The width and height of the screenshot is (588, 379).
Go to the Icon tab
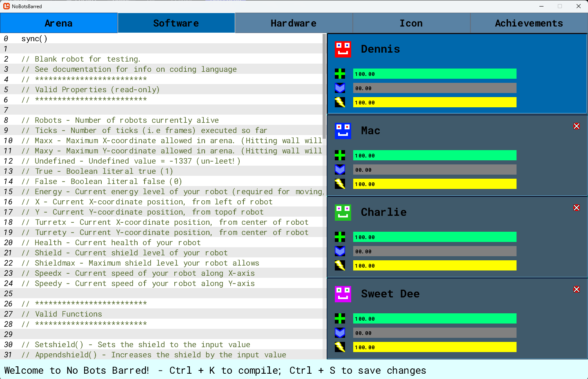tap(411, 23)
